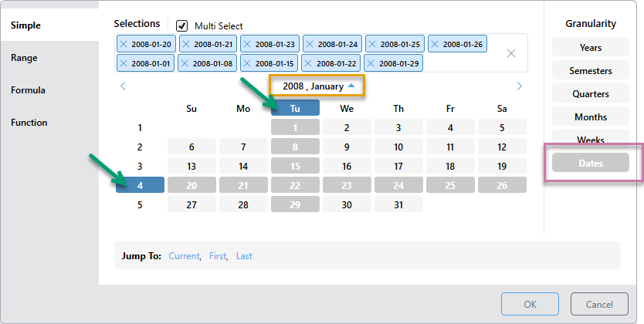Image resolution: width=644 pixels, height=324 pixels.
Task: Switch to the Formula tab
Action: click(x=28, y=90)
